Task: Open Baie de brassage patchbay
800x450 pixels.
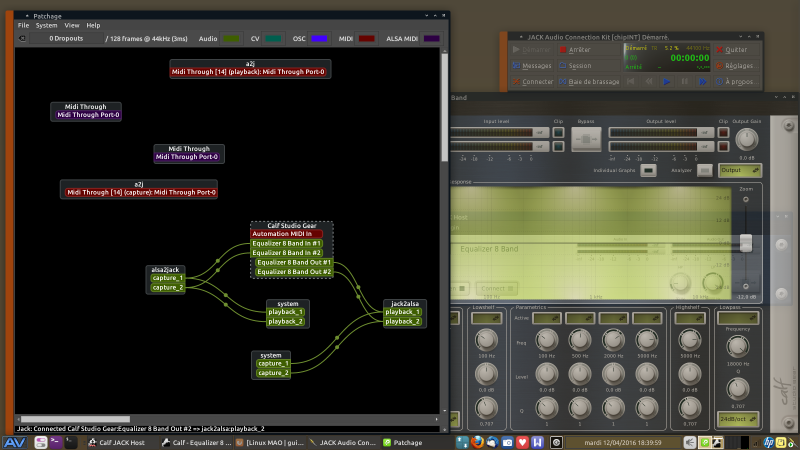Action: pos(588,82)
